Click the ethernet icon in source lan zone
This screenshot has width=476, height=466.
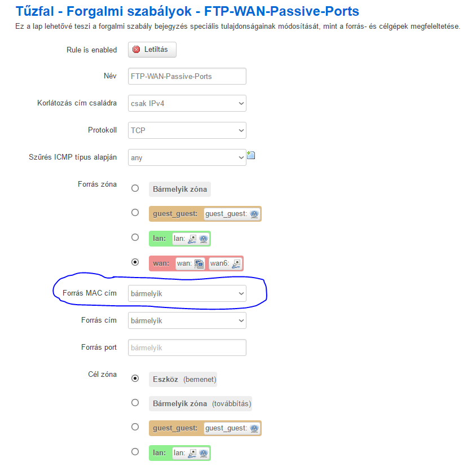(192, 239)
